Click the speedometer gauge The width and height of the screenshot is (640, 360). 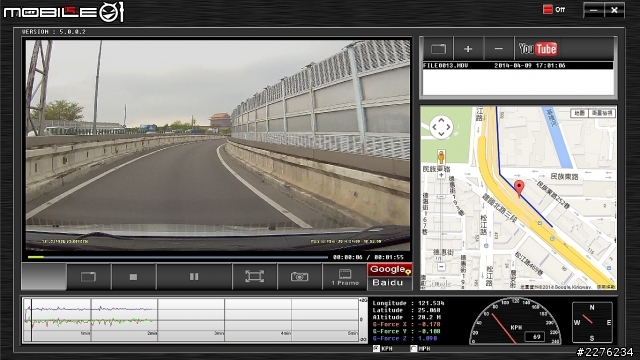[515, 321]
